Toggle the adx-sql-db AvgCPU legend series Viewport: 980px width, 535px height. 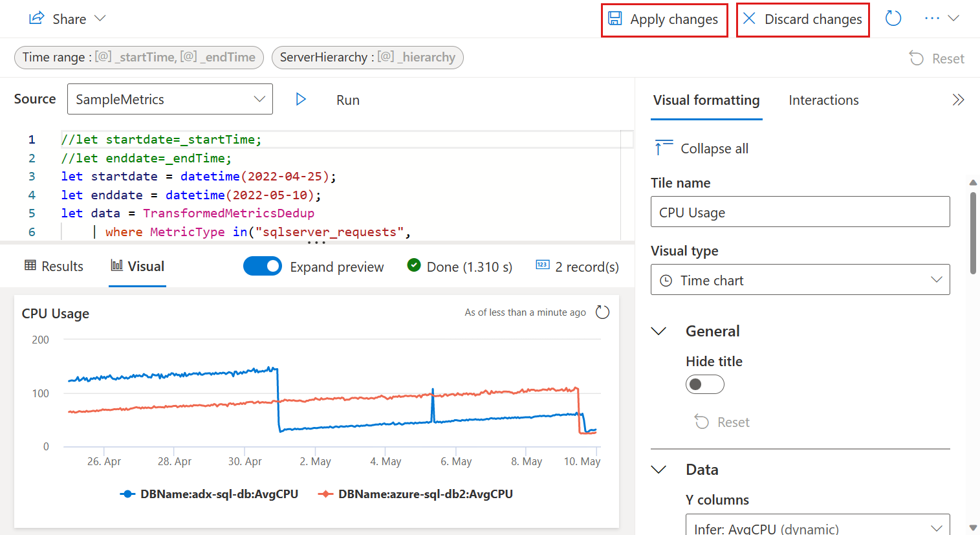(209, 494)
